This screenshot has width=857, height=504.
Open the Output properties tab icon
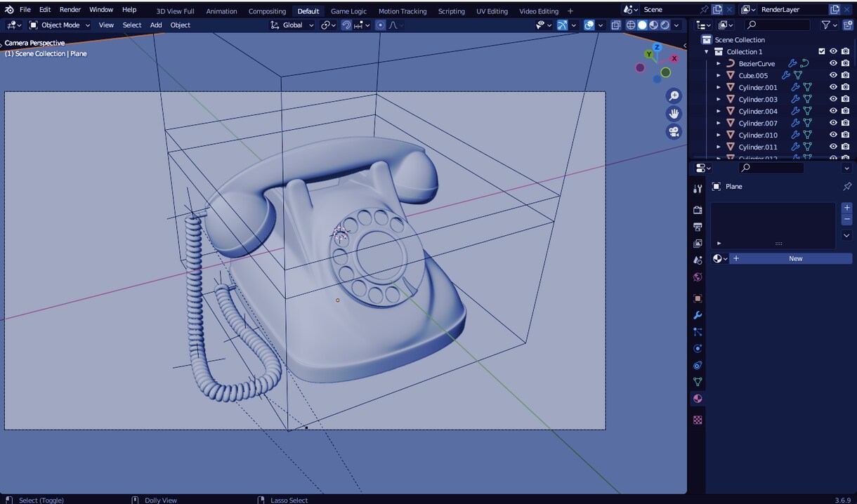[x=698, y=227]
